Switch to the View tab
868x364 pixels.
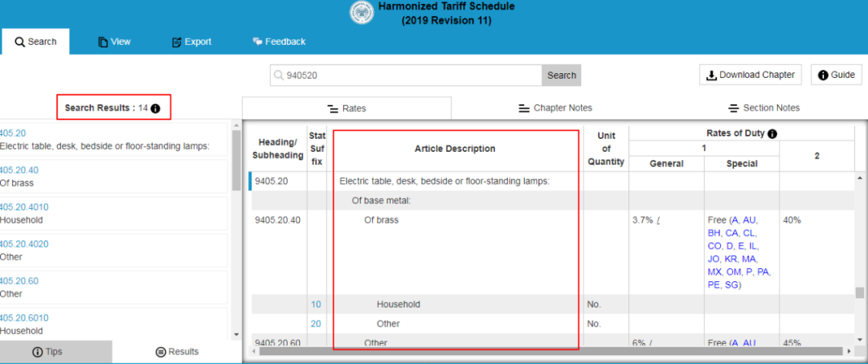[114, 42]
